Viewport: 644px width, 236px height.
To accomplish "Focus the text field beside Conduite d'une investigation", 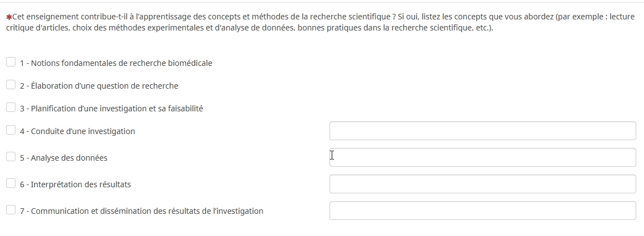I will pos(482,131).
